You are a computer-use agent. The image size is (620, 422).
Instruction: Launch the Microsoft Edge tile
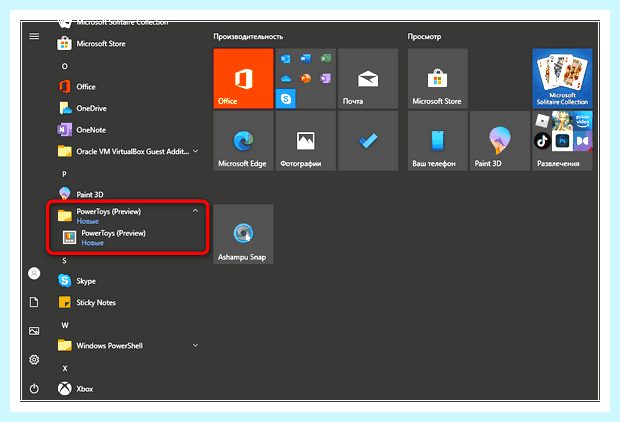243,141
